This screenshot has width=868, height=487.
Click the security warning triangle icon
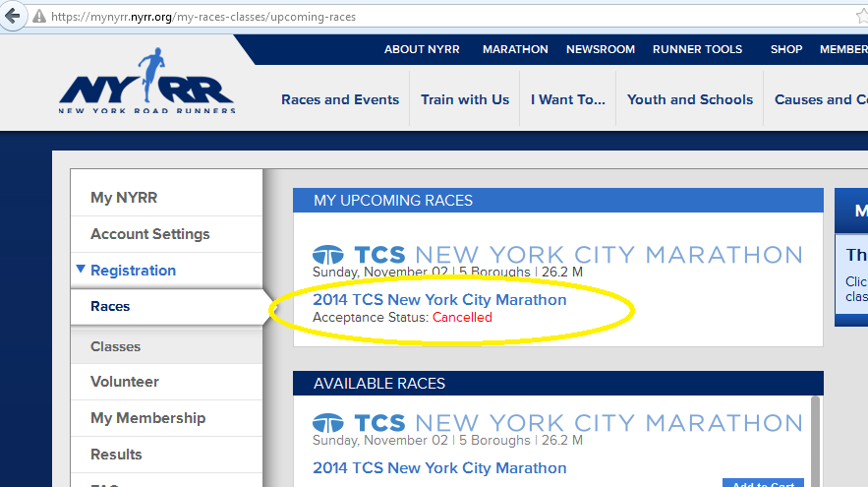38,17
